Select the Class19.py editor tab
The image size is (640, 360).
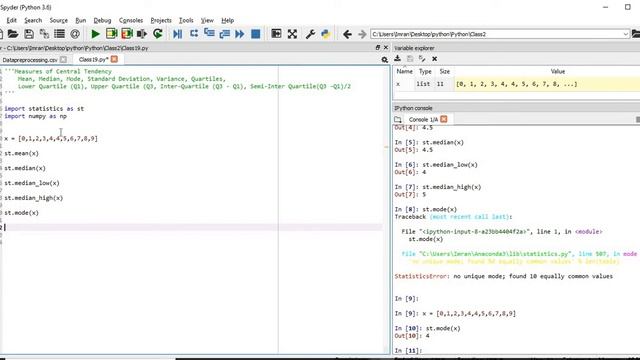[x=93, y=60]
